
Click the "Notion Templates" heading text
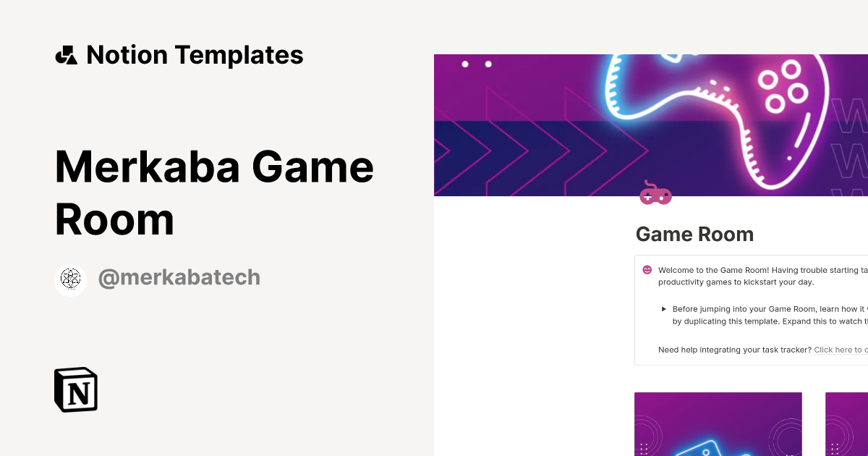click(x=195, y=54)
